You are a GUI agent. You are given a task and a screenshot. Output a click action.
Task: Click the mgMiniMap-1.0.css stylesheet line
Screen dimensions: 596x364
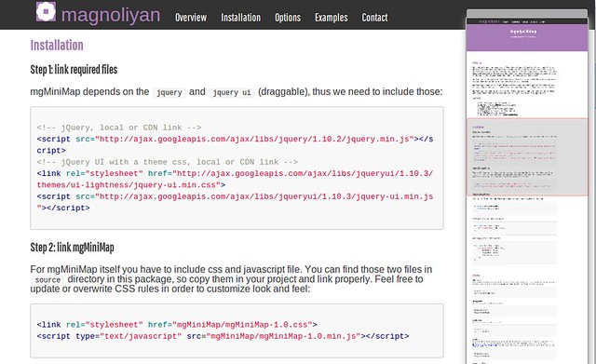[x=177, y=325]
